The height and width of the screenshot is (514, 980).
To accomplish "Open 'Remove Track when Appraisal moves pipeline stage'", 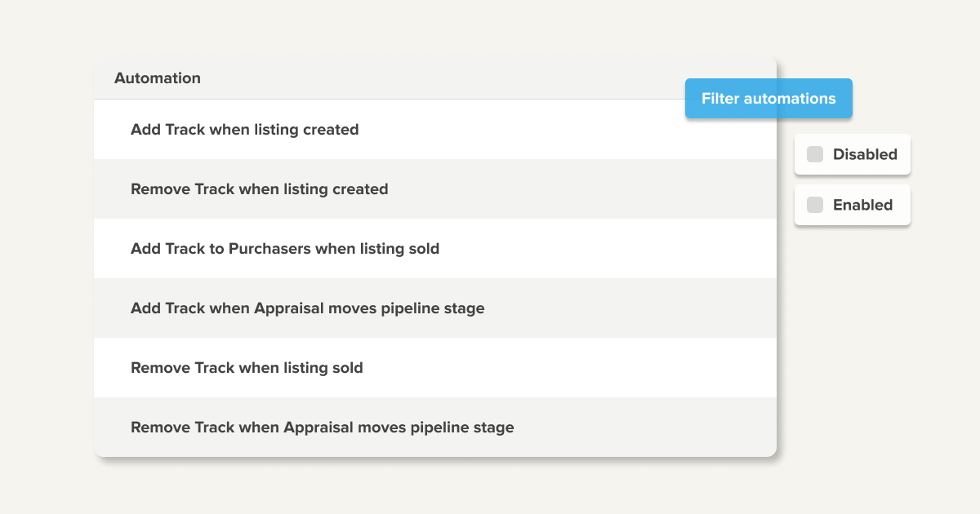I will (323, 428).
